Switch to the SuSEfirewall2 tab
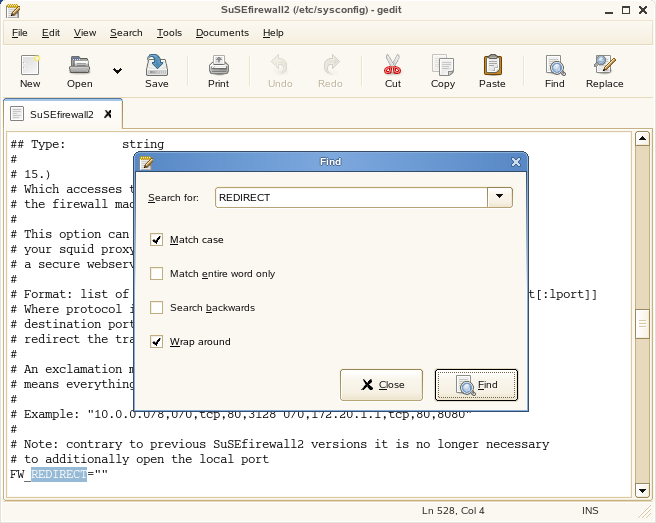 tap(62, 114)
